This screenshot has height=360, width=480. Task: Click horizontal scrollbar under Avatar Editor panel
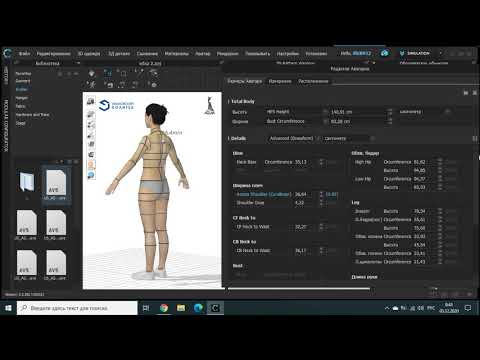tap(299, 288)
